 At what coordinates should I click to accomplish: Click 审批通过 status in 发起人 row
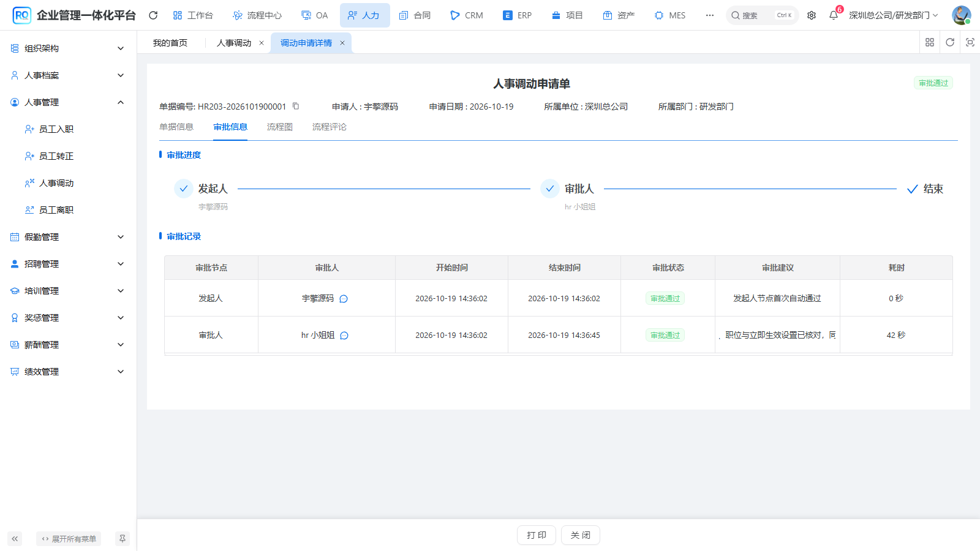click(665, 299)
